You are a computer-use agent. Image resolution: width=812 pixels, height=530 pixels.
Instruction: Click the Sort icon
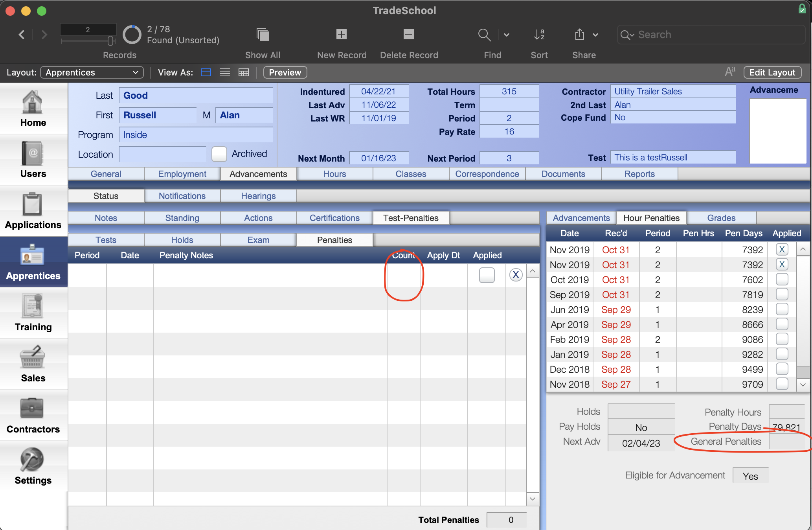pos(539,35)
